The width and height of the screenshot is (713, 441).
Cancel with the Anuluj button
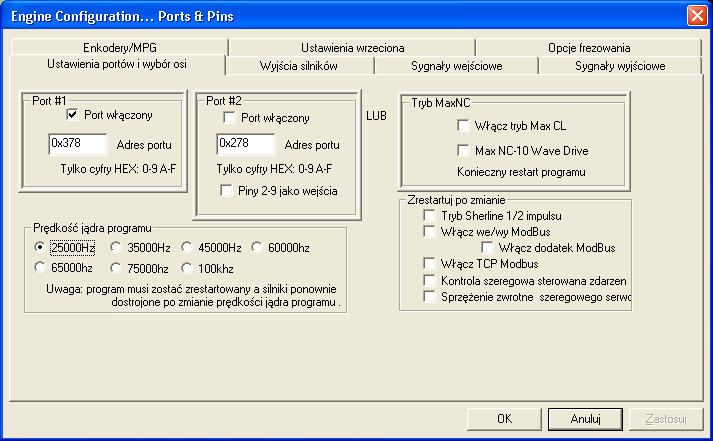click(x=585, y=419)
